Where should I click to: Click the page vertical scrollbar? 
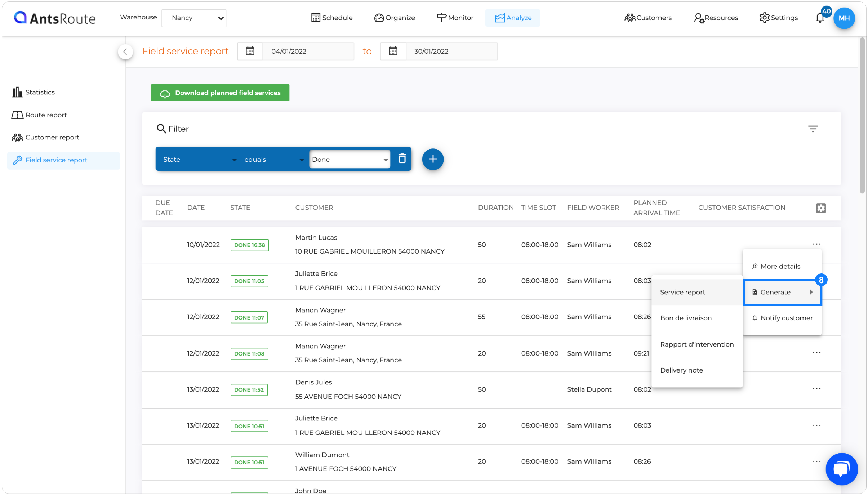pyautogui.click(x=862, y=115)
